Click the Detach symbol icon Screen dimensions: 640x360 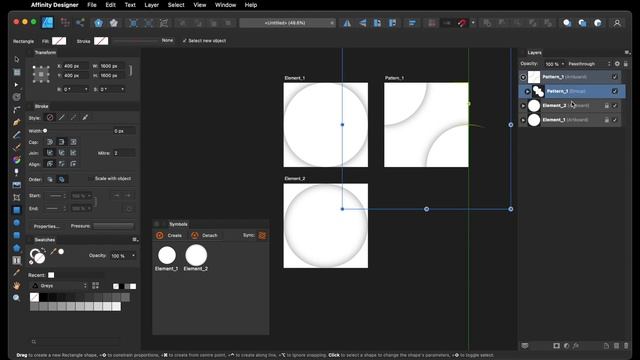[195, 236]
